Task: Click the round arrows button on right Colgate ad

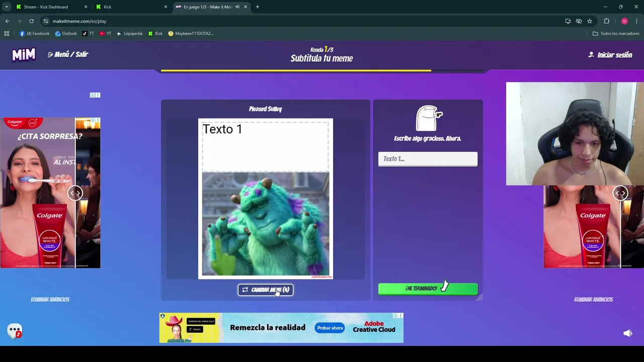Action: point(620,193)
